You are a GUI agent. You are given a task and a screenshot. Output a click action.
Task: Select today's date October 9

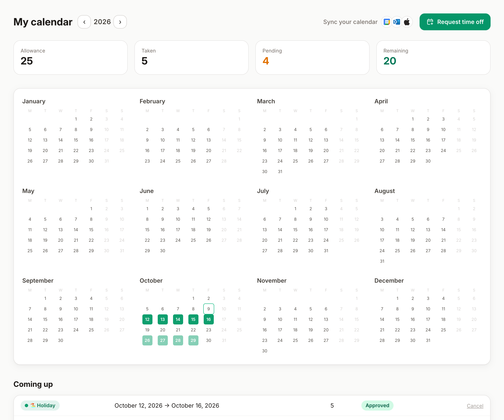(209, 309)
